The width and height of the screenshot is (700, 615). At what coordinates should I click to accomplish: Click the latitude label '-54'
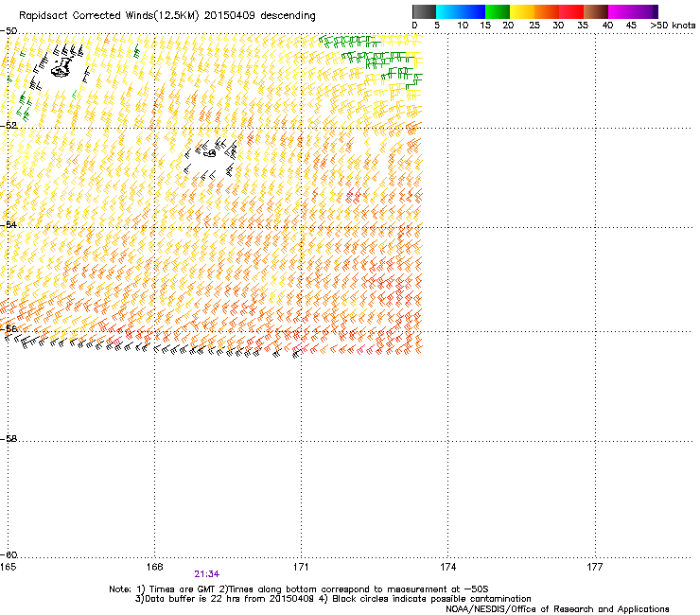pos(9,224)
